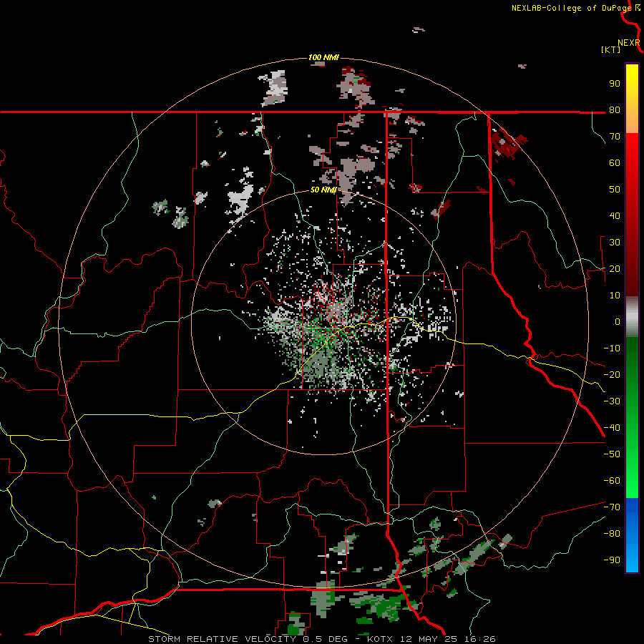Click the 16:26 timestamp in the caption
Screen dimensions: 644x644
(x=479, y=639)
